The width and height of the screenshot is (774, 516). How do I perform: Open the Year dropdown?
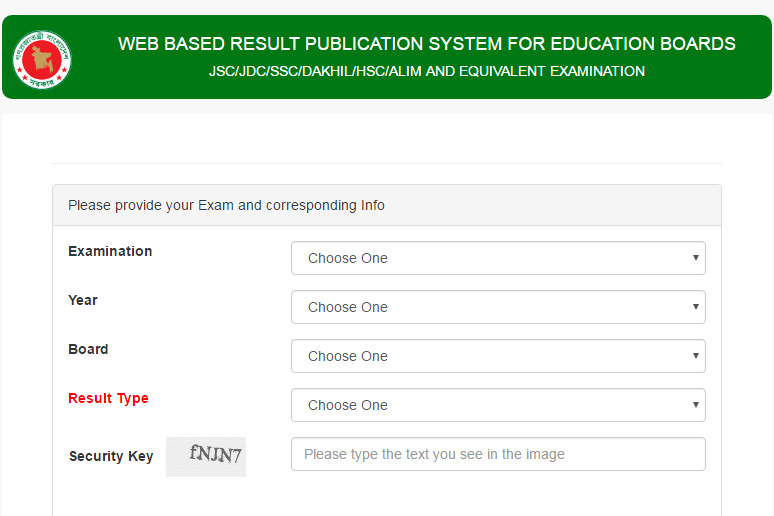coord(498,307)
